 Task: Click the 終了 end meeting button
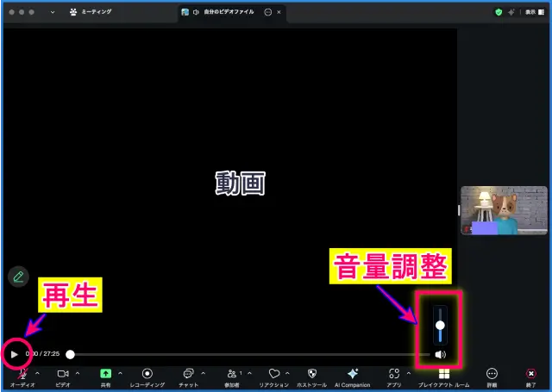pyautogui.click(x=531, y=374)
